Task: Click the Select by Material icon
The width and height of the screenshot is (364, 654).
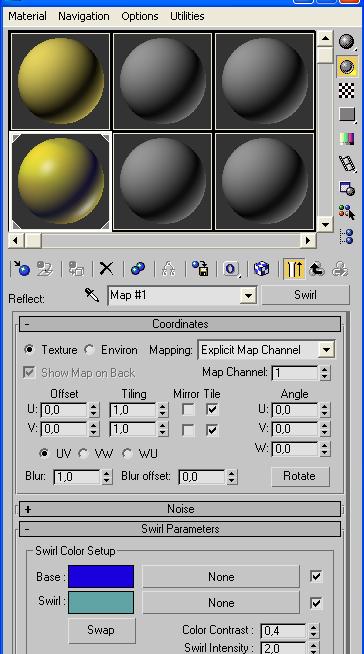Action: tap(347, 212)
